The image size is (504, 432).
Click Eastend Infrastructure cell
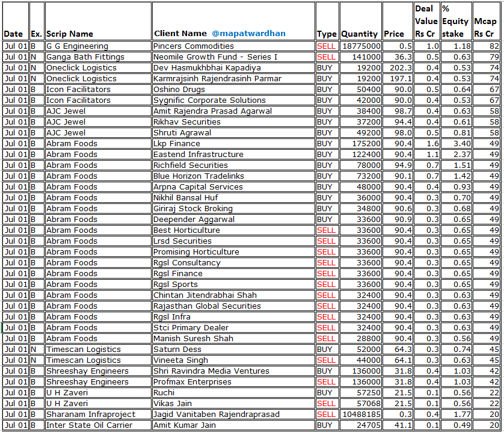coord(234,155)
